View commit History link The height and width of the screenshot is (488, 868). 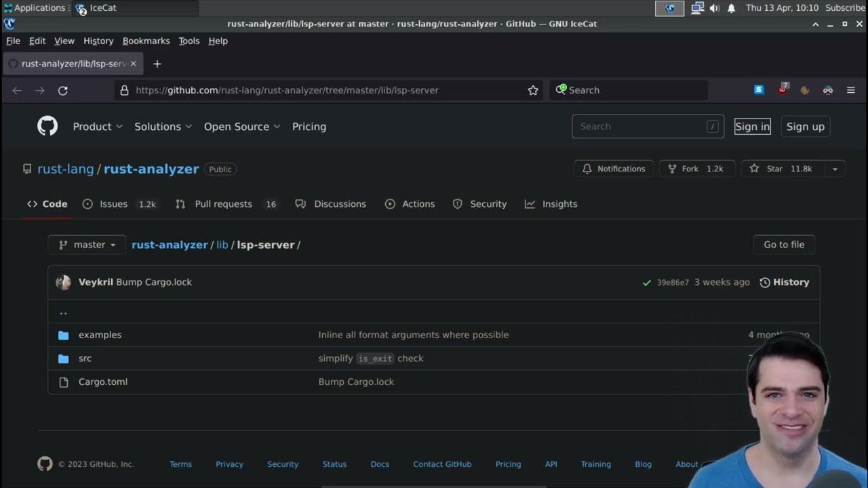[784, 283]
